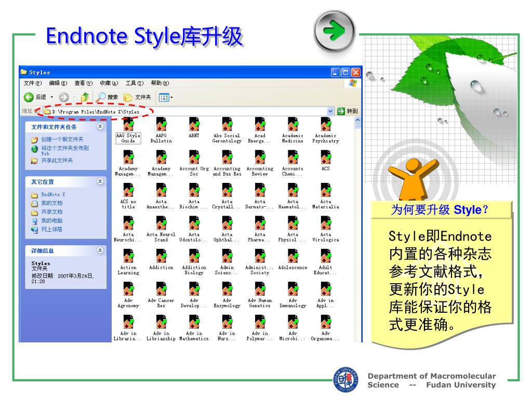Select the Adv Human Genetics style file
The height and width of the screenshot is (399, 532).
pos(260,295)
